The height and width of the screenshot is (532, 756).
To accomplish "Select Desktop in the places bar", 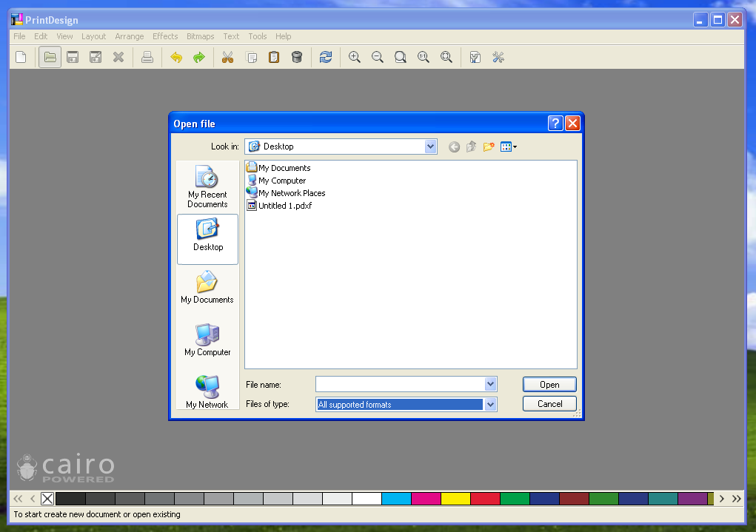I will (208, 239).
